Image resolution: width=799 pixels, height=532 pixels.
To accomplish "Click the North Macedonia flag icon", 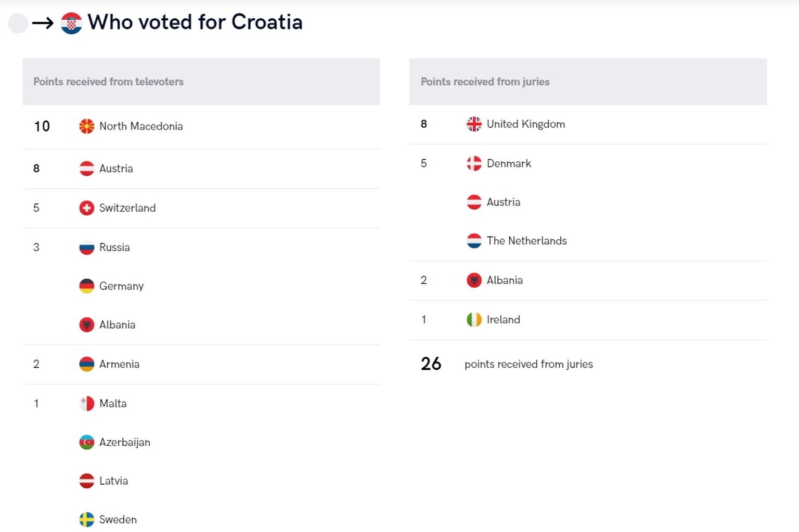I will (x=87, y=126).
